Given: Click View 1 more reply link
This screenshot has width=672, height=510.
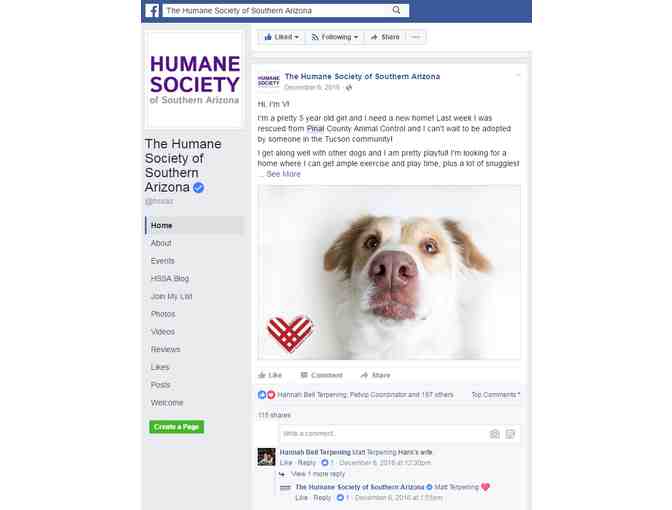Looking at the screenshot, I should (318, 474).
